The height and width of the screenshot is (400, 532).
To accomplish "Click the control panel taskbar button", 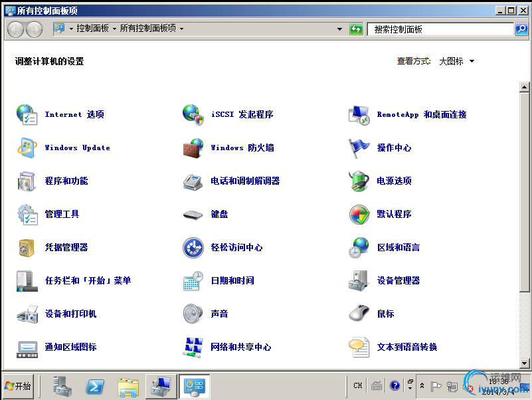I will click(195, 387).
